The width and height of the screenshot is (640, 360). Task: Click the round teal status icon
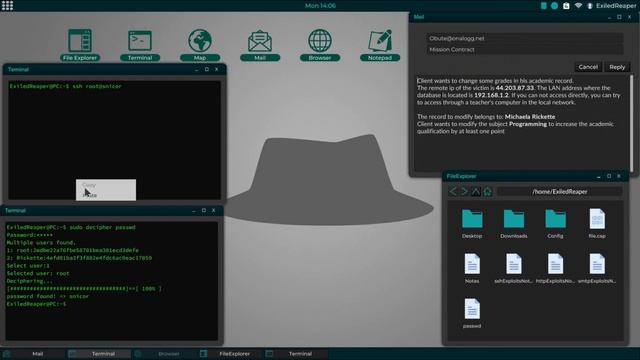[554, 6]
